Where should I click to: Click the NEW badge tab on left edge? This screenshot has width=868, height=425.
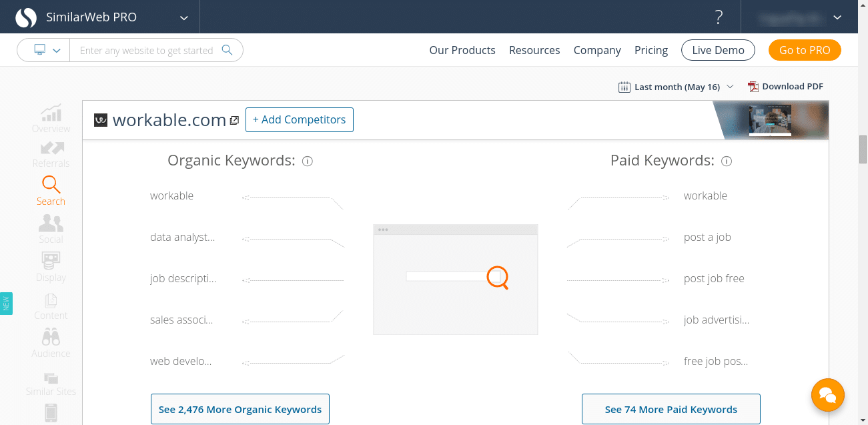(x=7, y=304)
